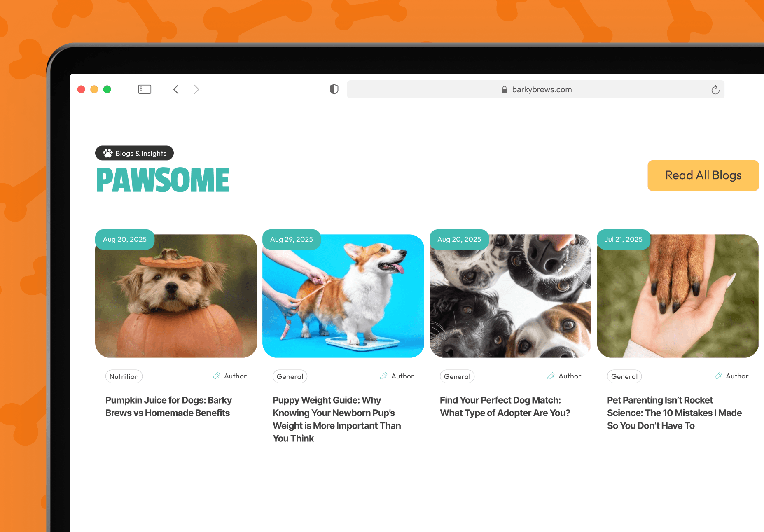Go back with the left chevron
764x532 pixels.
pos(176,89)
